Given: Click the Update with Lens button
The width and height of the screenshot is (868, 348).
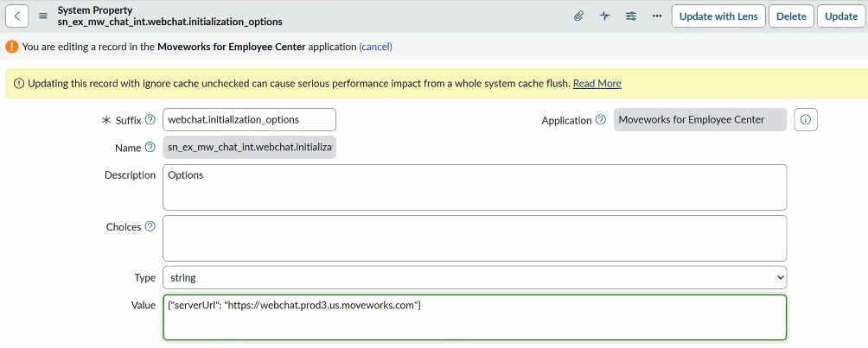Looking at the screenshot, I should tap(718, 16).
